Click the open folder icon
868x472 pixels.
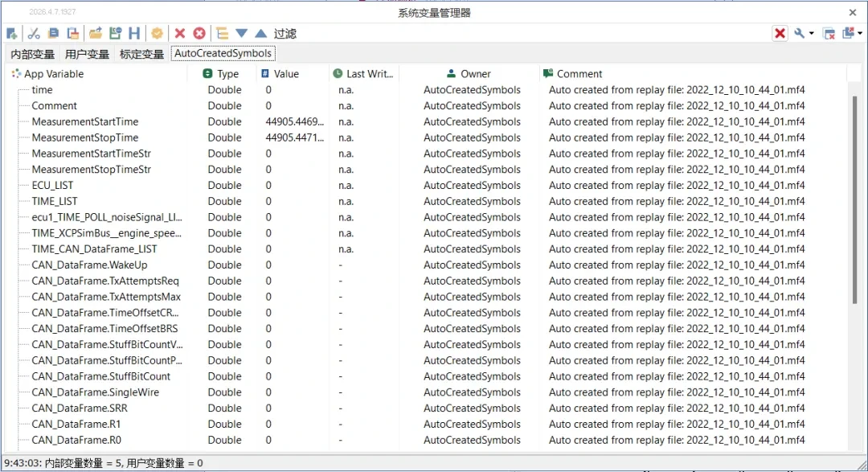coord(96,33)
